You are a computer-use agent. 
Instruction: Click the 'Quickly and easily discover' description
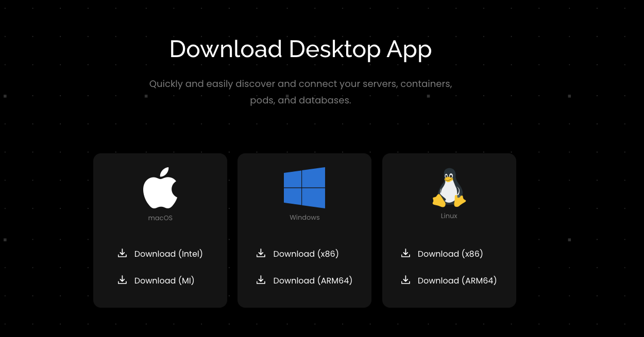click(x=301, y=92)
